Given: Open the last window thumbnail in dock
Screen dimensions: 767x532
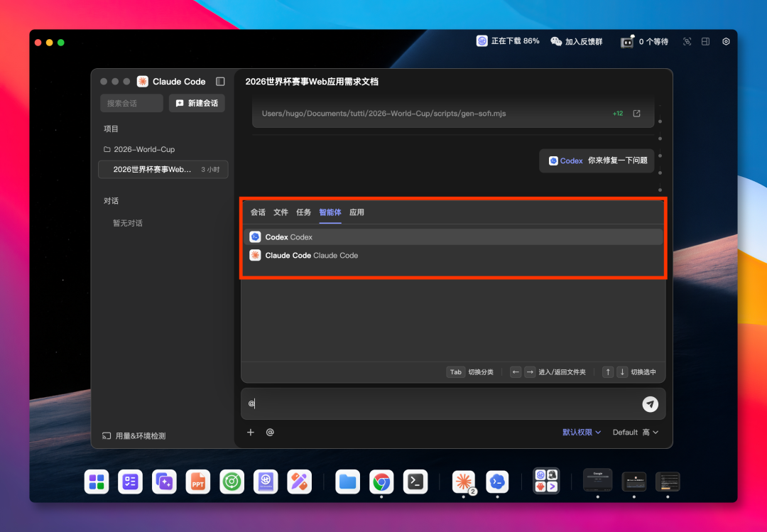Looking at the screenshot, I should (x=668, y=482).
